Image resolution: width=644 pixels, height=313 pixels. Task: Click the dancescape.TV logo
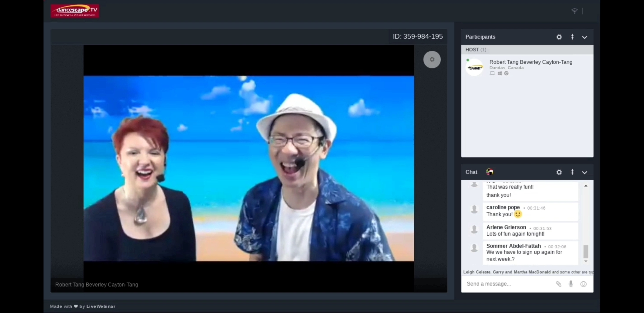[x=75, y=11]
